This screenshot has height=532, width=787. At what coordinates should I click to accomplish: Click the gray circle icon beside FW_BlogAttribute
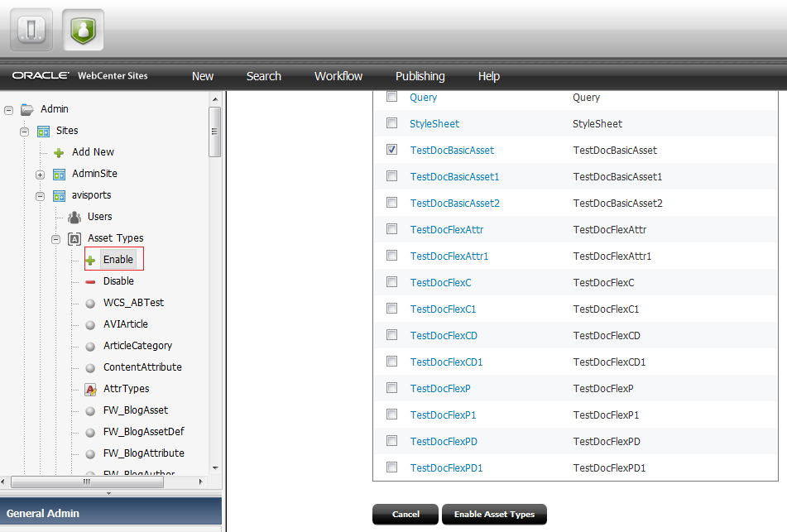pyautogui.click(x=90, y=455)
